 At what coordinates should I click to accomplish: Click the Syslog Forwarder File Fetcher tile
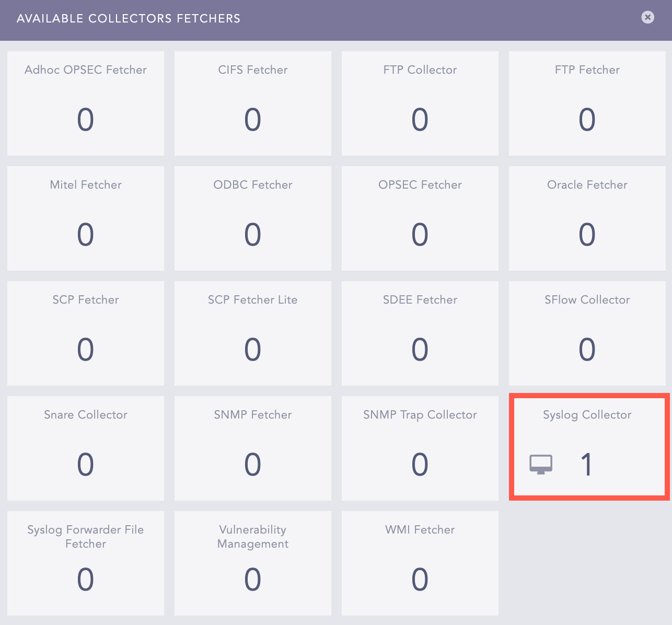tap(85, 563)
